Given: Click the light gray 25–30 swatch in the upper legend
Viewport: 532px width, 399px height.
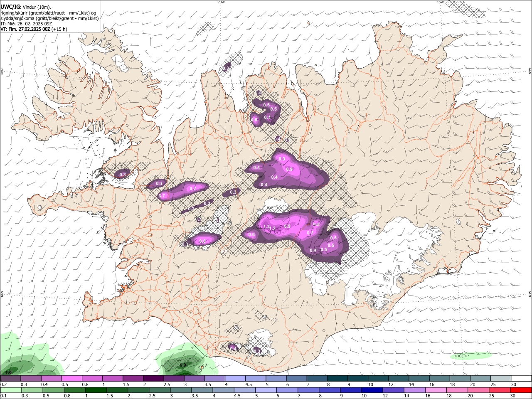Looking at the screenshot, I should 500,378.
